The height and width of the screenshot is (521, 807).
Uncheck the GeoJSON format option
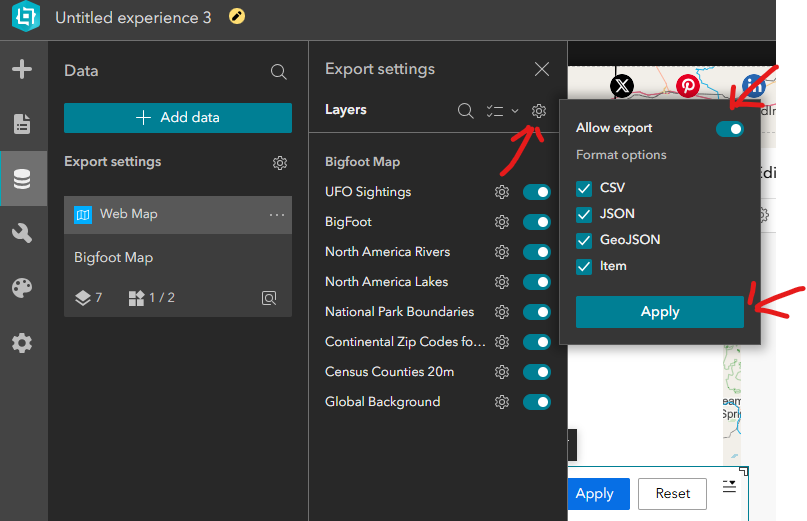(585, 240)
